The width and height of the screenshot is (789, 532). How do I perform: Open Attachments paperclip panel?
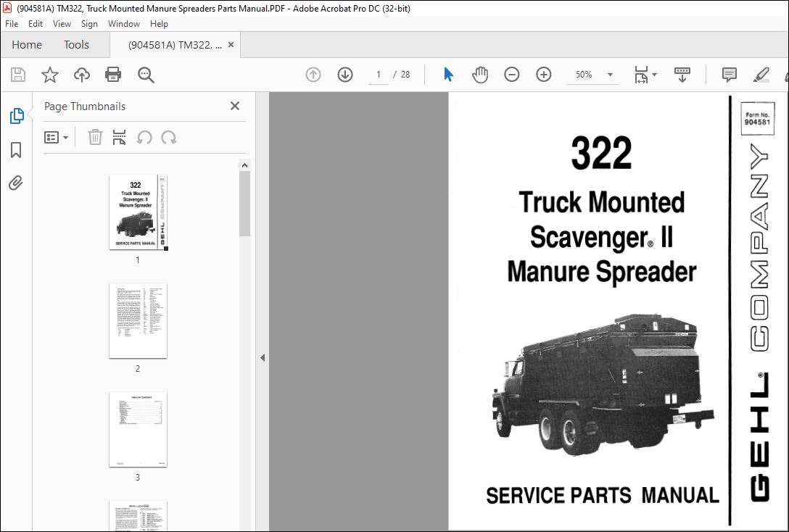[16, 183]
